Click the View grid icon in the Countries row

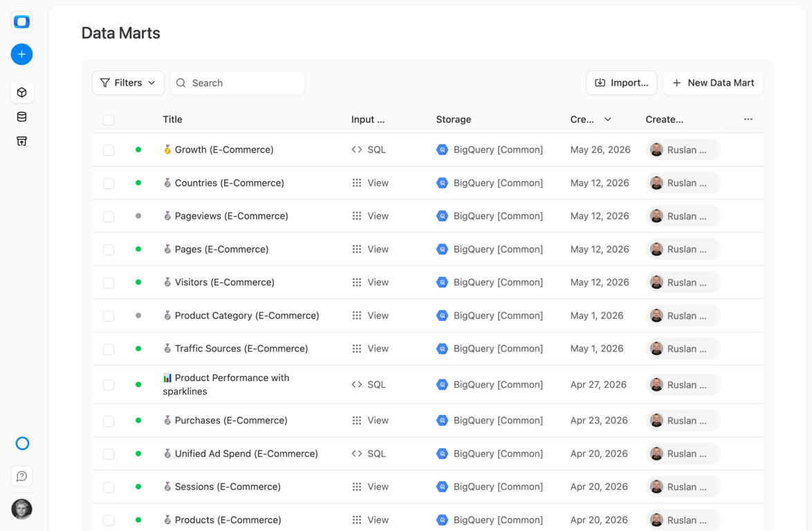coord(357,183)
